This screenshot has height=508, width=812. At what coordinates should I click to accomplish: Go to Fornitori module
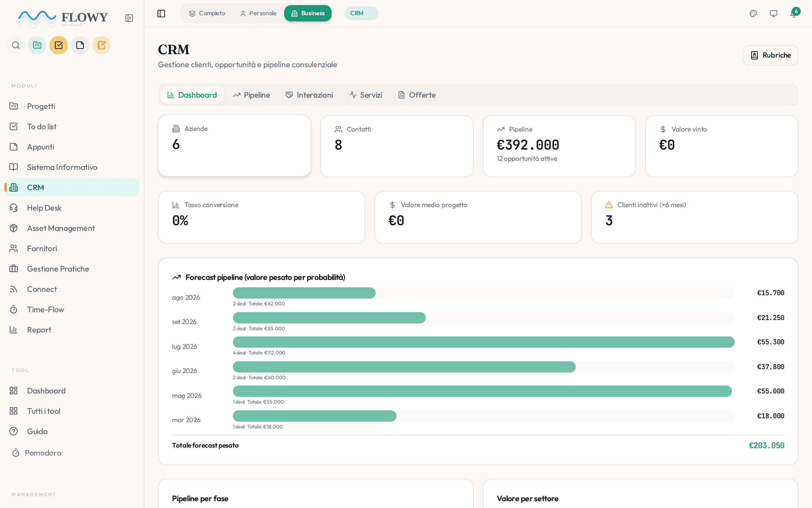(72, 249)
